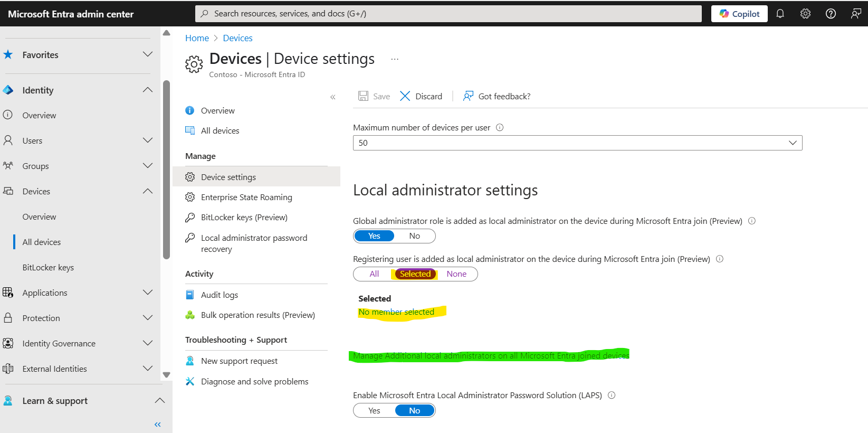Viewport: 868px width, 433px height.
Task: Collapse the Learn & support chevron
Action: pyautogui.click(x=159, y=401)
